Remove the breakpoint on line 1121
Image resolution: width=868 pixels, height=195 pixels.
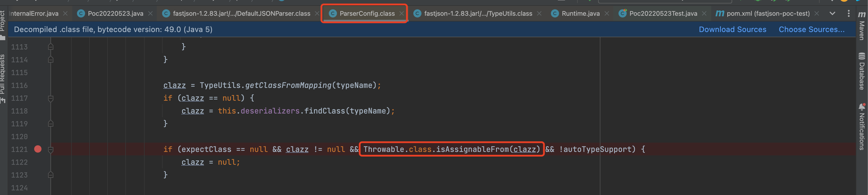(x=38, y=149)
